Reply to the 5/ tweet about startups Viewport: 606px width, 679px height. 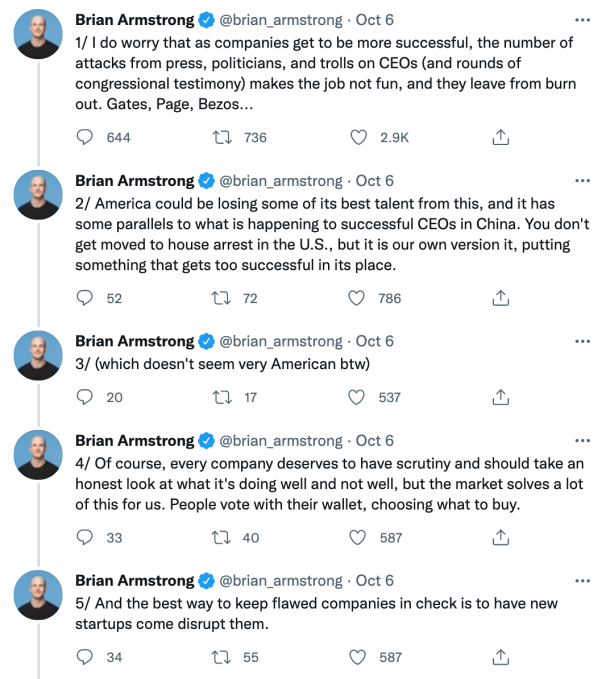click(x=86, y=657)
